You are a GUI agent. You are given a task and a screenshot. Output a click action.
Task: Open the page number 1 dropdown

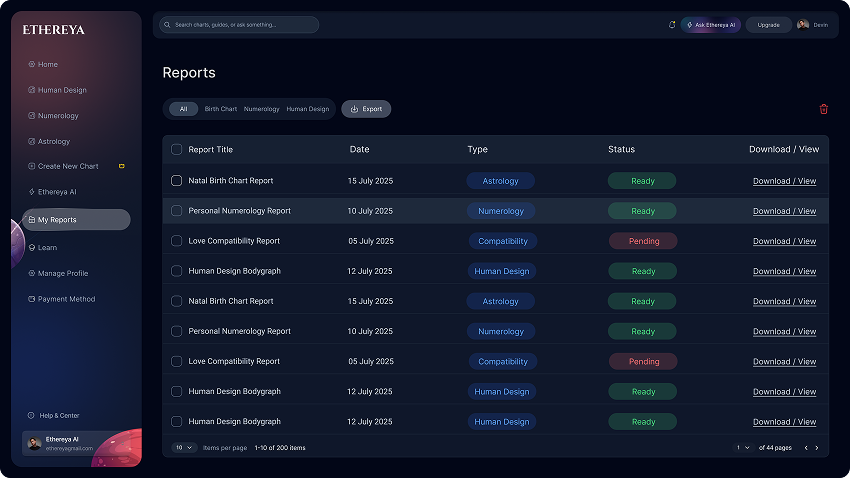pyautogui.click(x=743, y=448)
